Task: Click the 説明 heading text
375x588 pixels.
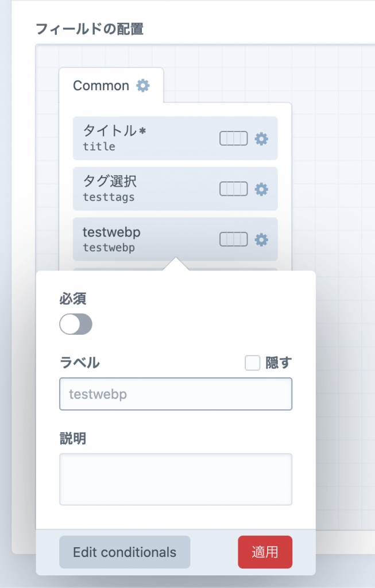Action: (x=72, y=439)
